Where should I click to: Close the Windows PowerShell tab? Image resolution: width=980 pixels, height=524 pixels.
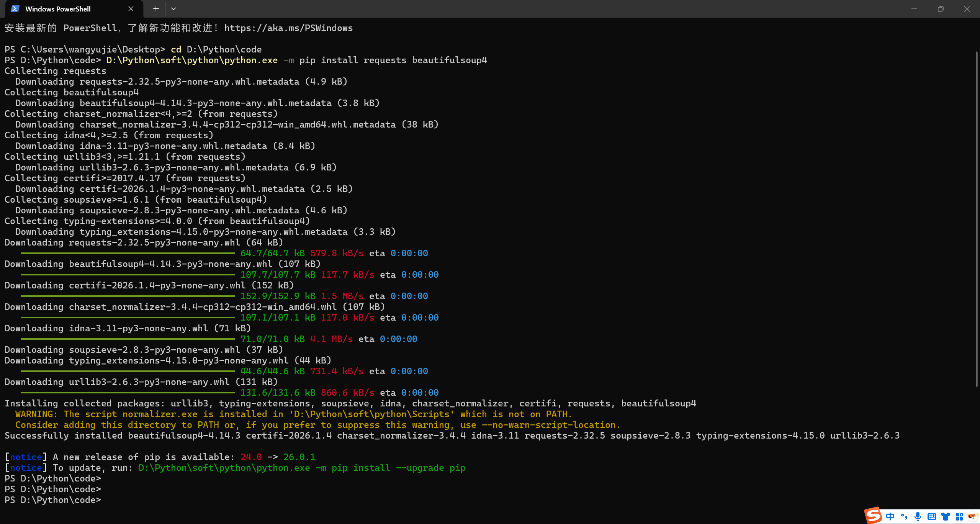click(x=131, y=9)
